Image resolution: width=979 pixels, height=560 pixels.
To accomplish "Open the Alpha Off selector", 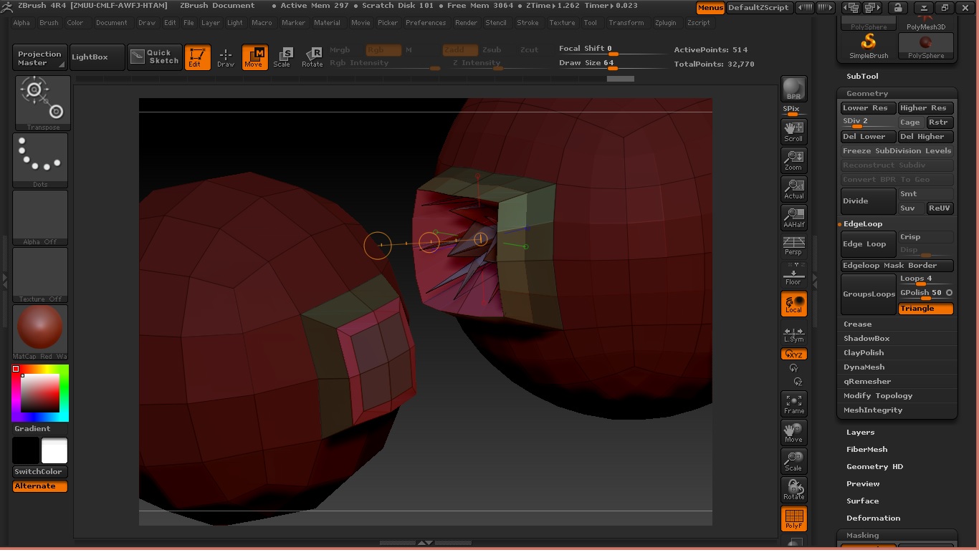I will [x=40, y=218].
